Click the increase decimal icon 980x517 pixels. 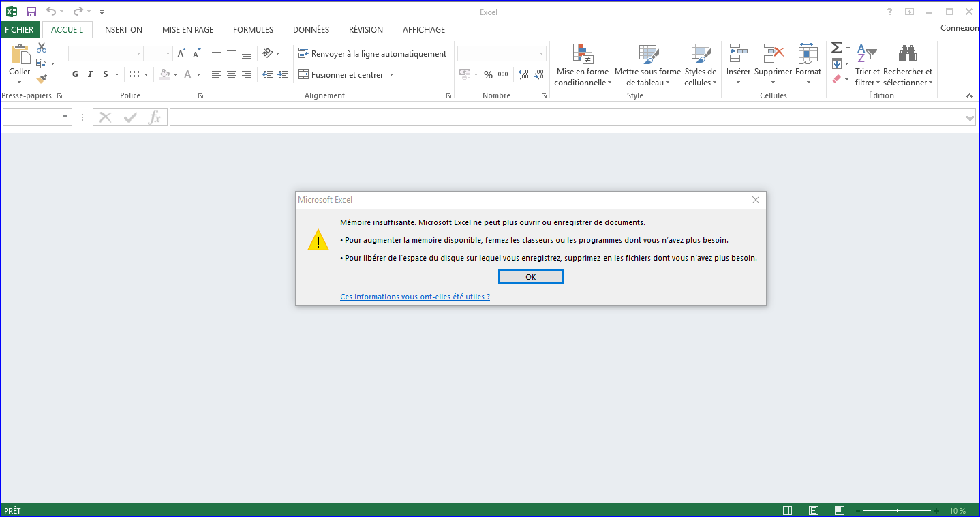(x=523, y=74)
